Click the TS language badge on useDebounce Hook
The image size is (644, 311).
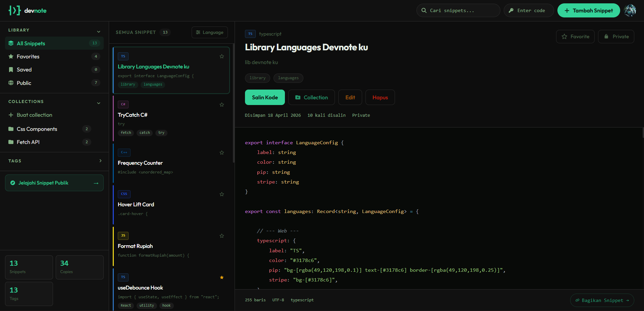[123, 277]
